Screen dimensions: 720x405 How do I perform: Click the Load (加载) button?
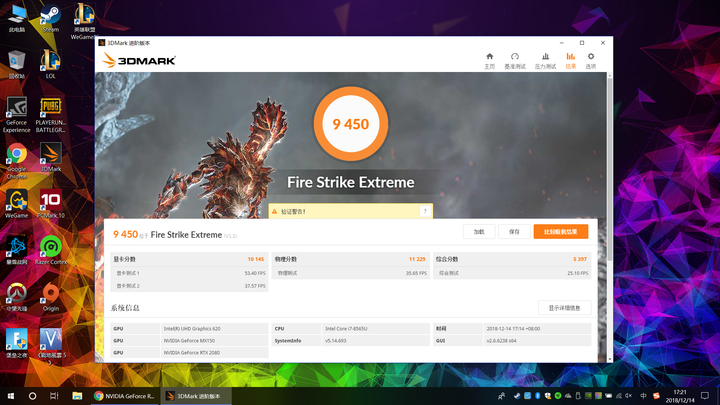pos(479,232)
